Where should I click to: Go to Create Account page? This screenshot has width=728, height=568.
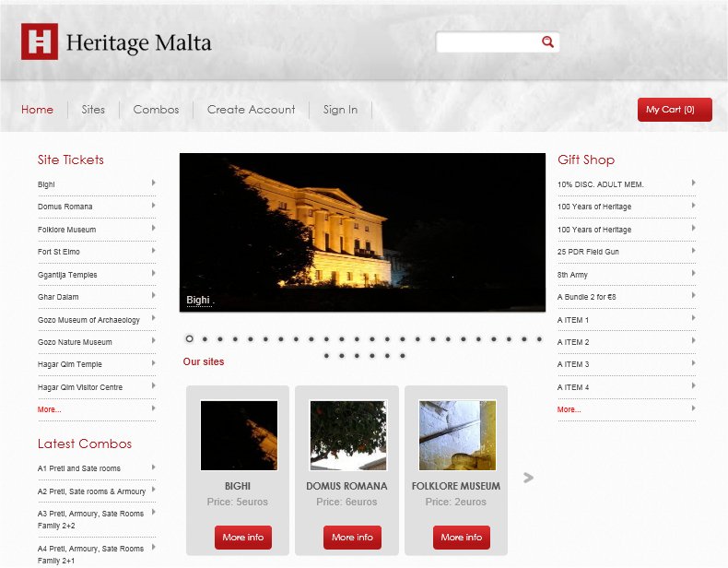point(252,110)
